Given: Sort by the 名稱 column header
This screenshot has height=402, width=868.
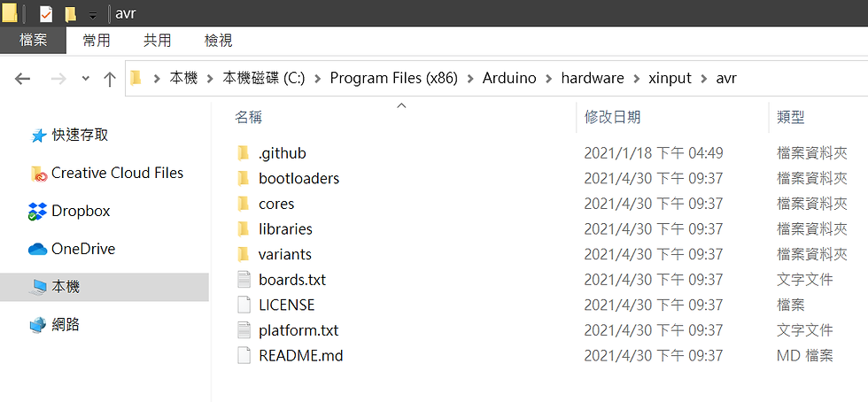Looking at the screenshot, I should 249,117.
